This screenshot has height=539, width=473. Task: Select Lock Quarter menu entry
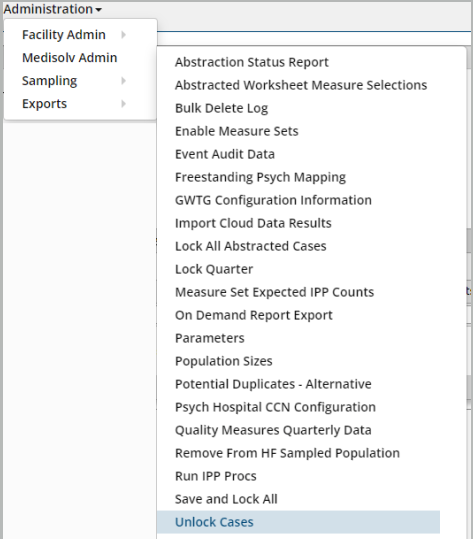click(x=214, y=270)
